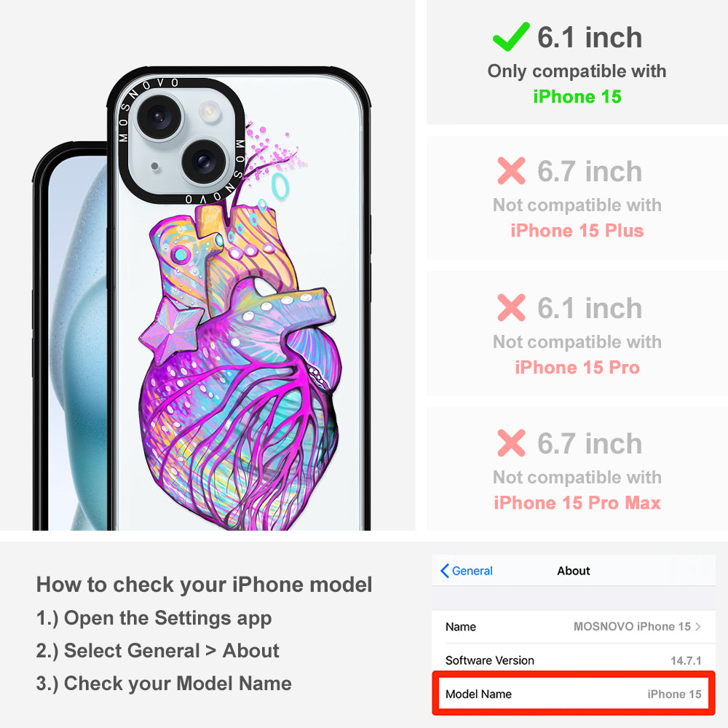Click the green iPhone 15 compatibility text

click(577, 97)
